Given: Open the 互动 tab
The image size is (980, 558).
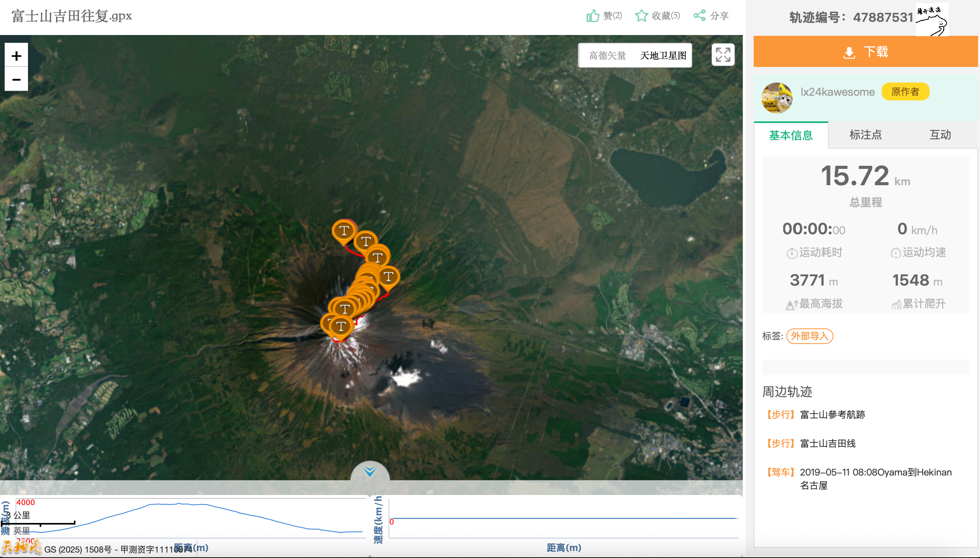Looking at the screenshot, I should (940, 135).
